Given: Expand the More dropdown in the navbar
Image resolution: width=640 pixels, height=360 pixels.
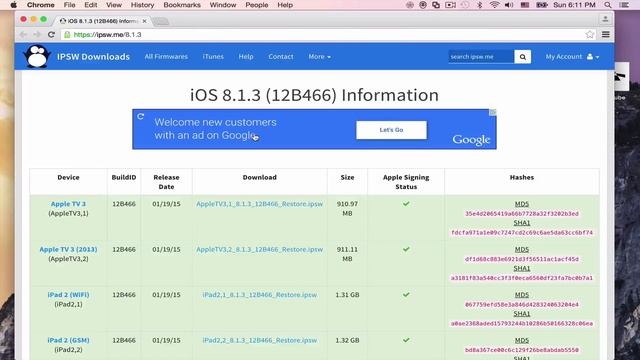Looking at the screenshot, I should point(320,57).
